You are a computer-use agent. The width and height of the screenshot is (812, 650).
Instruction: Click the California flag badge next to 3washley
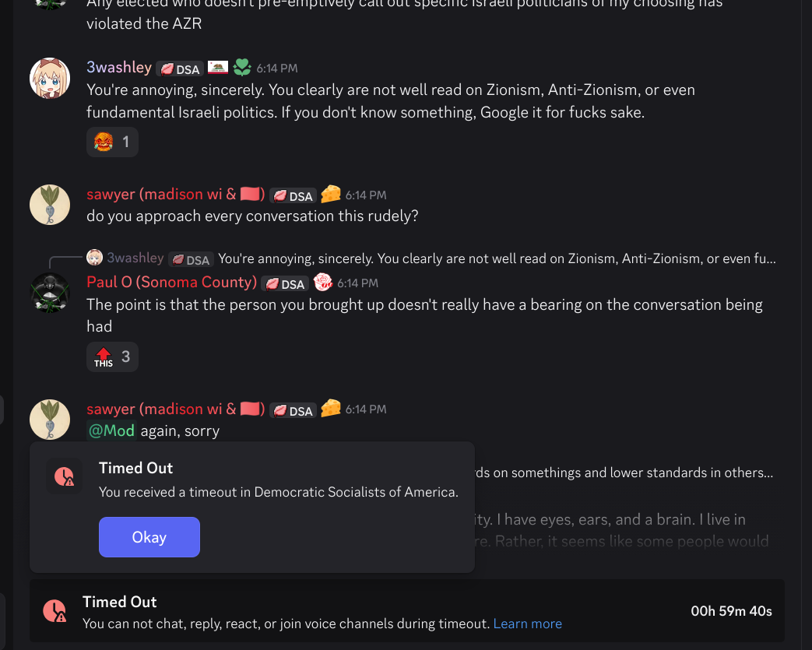point(217,67)
